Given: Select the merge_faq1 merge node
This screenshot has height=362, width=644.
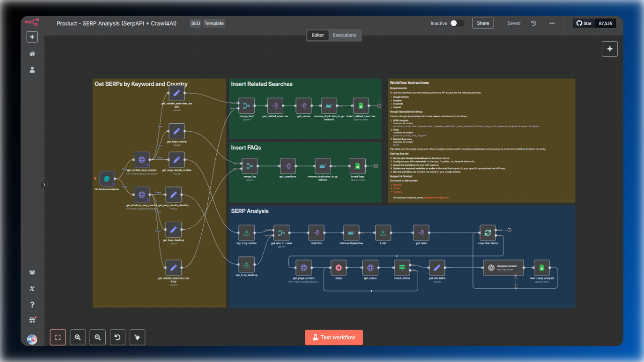Looking at the screenshot, I should (x=247, y=106).
